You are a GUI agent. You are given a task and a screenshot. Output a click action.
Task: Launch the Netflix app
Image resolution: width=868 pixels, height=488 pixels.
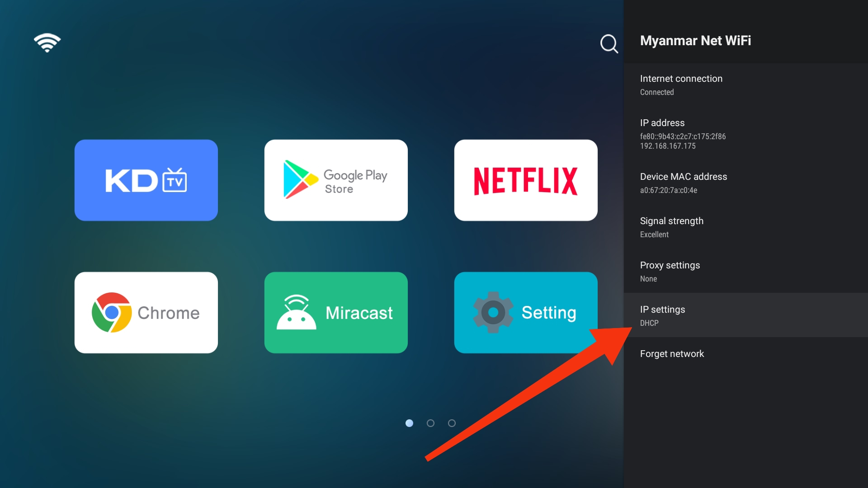pos(526,180)
